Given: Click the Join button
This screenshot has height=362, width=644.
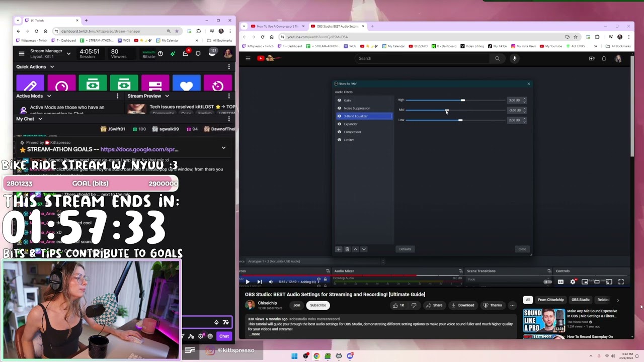Looking at the screenshot, I should point(297,305).
